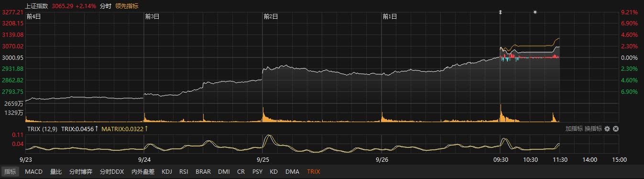
Task: Switch to the RSI indicator
Action: point(184,171)
